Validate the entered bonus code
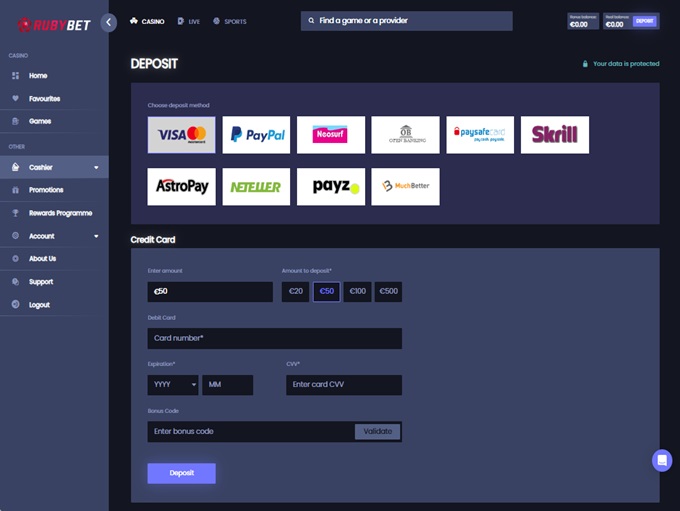 pos(377,431)
